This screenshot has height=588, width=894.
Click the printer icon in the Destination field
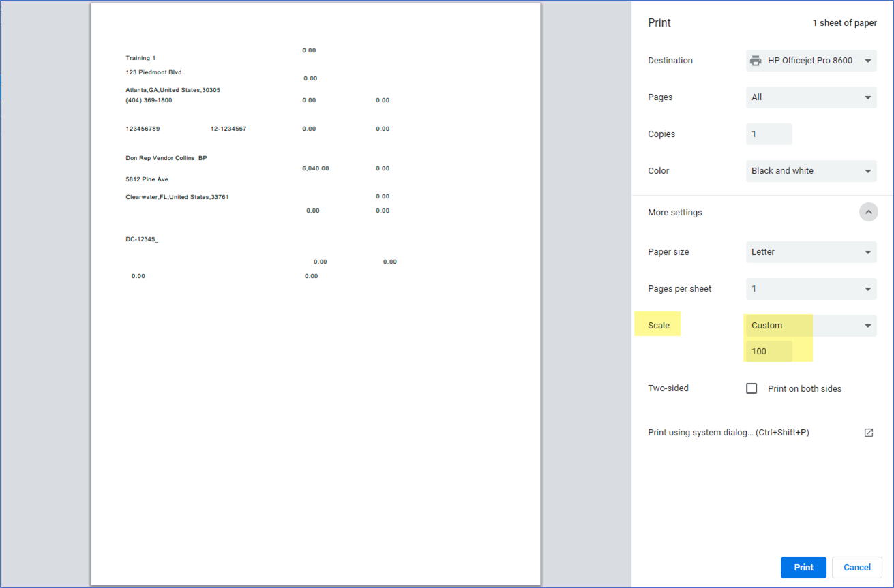(756, 61)
